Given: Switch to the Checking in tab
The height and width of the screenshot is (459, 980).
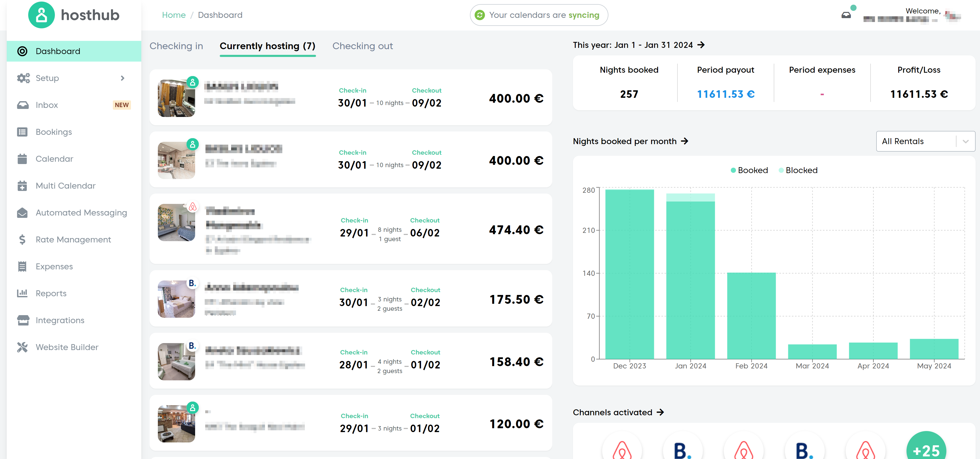Looking at the screenshot, I should (x=176, y=46).
